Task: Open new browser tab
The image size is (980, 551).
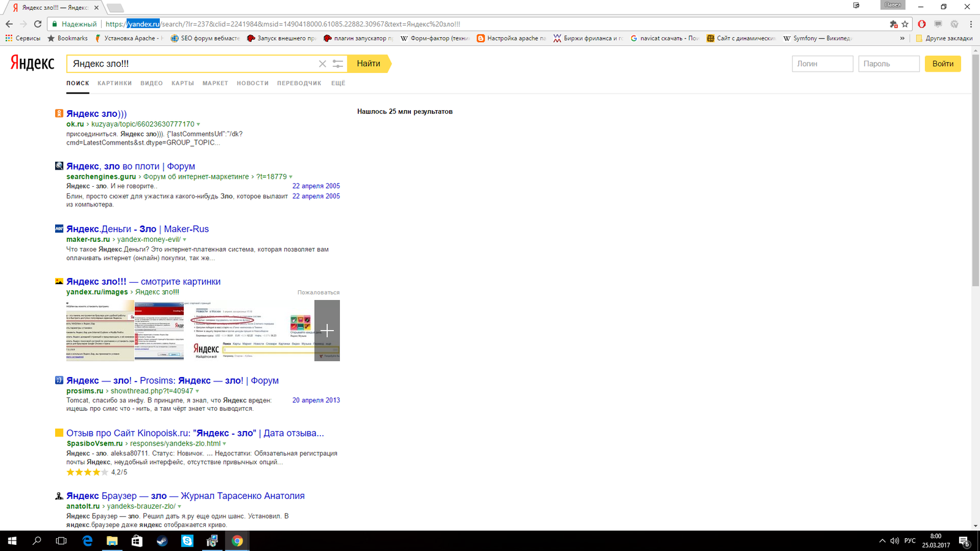Action: tap(115, 8)
